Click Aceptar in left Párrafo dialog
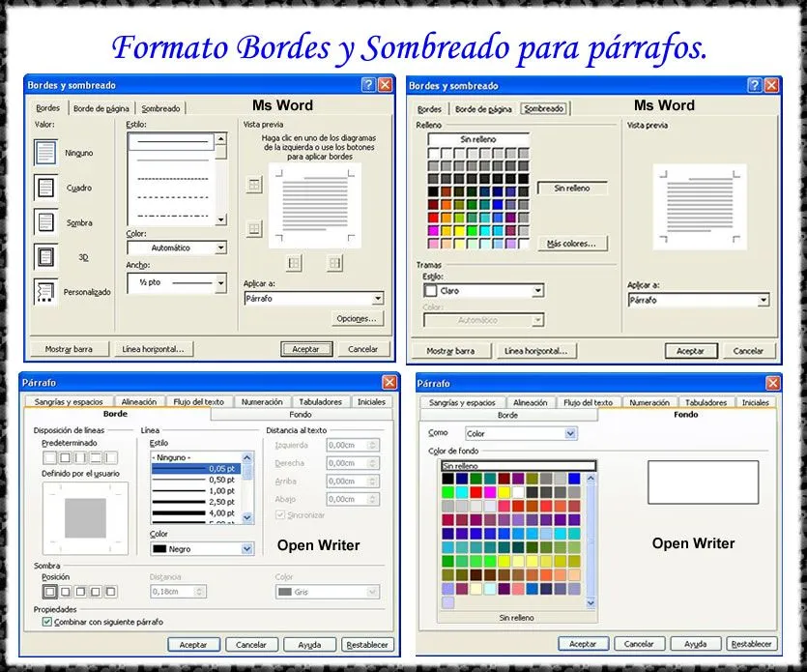Viewport: 807px width, 672px height. coord(193,645)
